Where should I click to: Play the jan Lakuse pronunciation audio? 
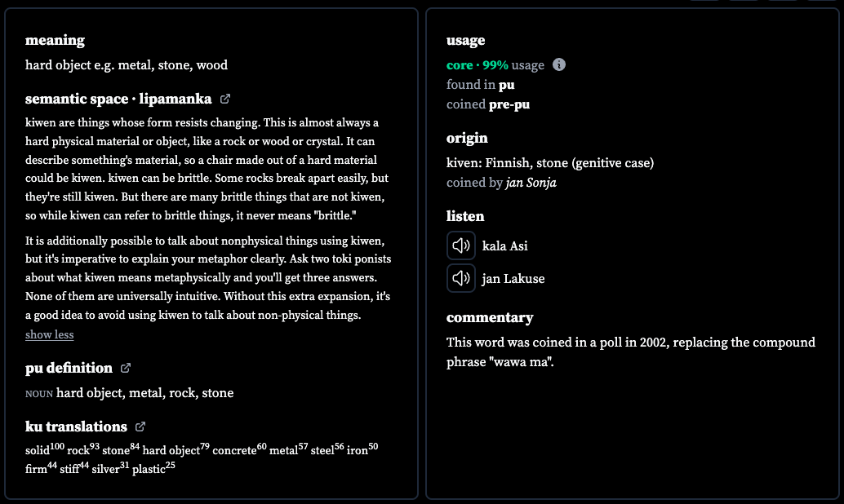460,278
